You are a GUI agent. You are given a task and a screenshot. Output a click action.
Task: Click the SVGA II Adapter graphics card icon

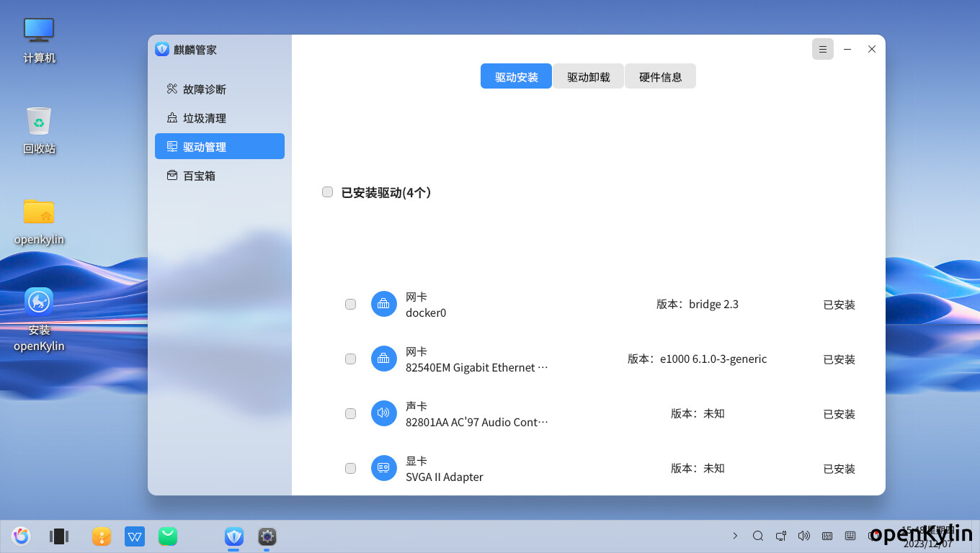(x=383, y=468)
